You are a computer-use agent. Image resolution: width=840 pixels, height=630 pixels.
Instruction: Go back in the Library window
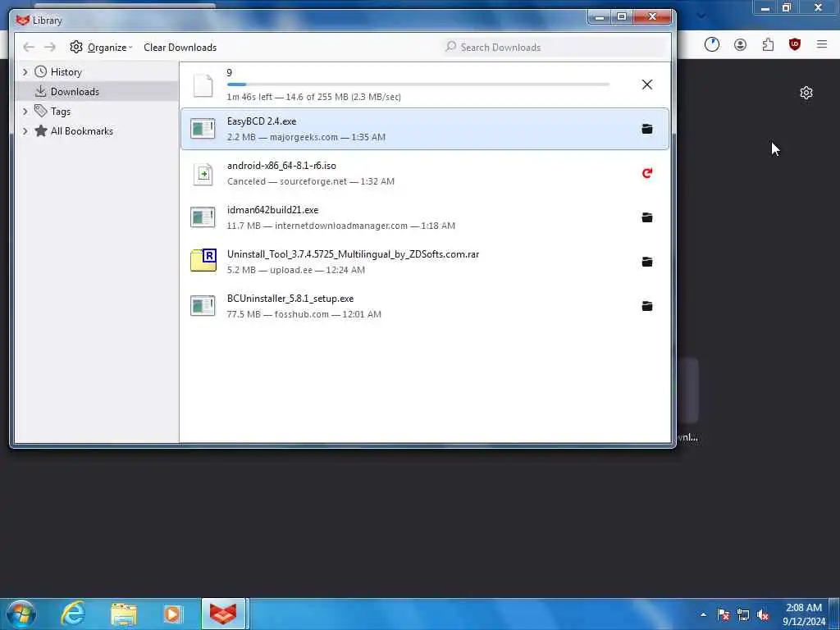[29, 47]
